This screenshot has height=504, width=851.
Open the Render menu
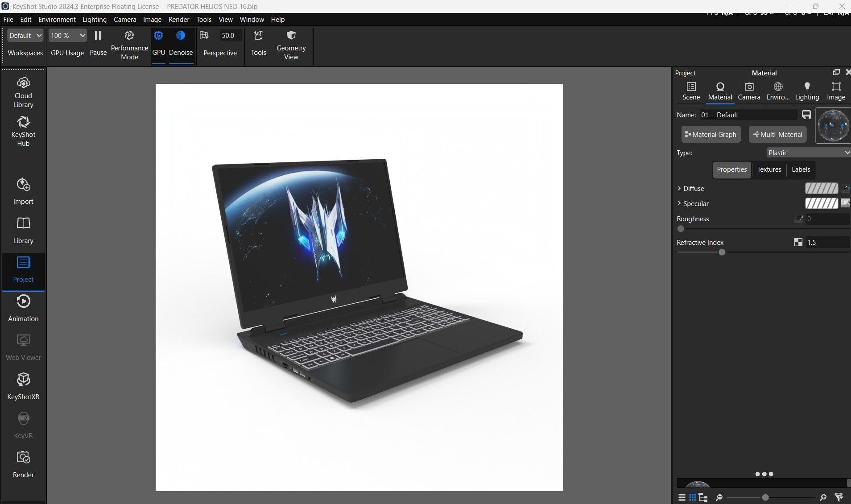point(179,19)
